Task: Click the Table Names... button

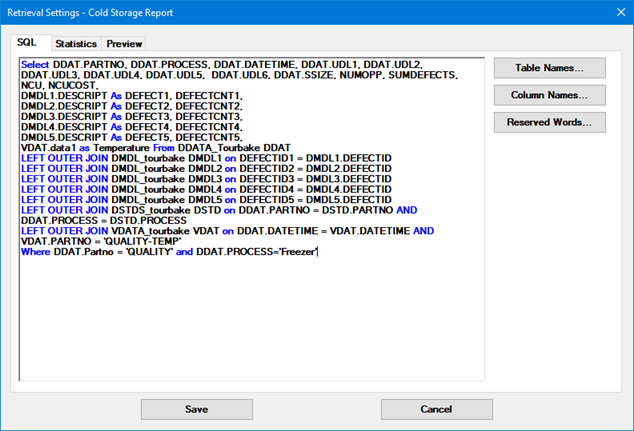Action: [x=549, y=68]
